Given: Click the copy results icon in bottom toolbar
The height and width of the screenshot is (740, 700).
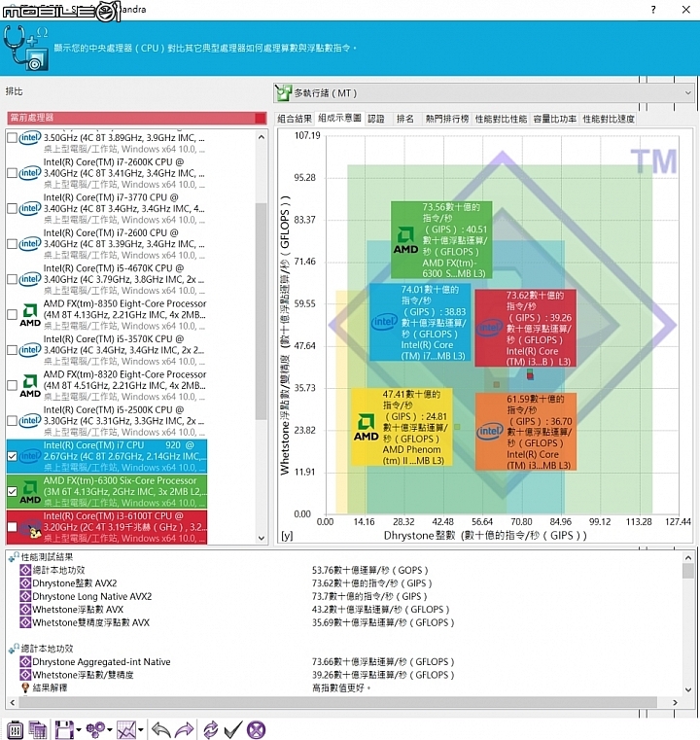Looking at the screenshot, I should (x=37, y=729).
